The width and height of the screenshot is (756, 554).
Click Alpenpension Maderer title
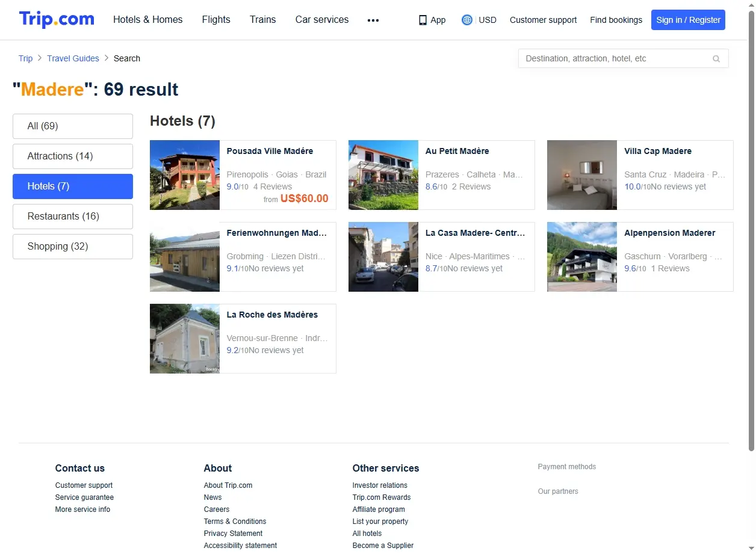pos(670,233)
